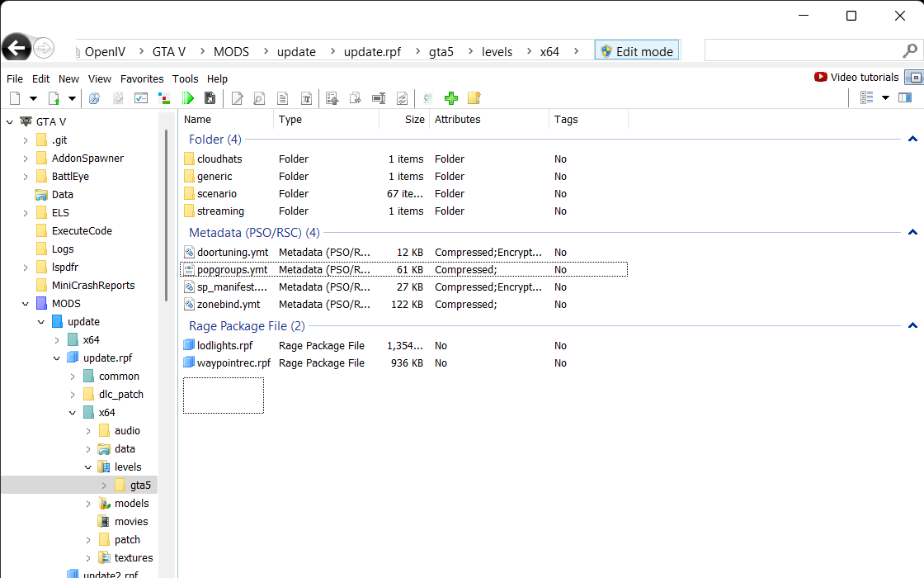Open the Tools menu

(185, 79)
